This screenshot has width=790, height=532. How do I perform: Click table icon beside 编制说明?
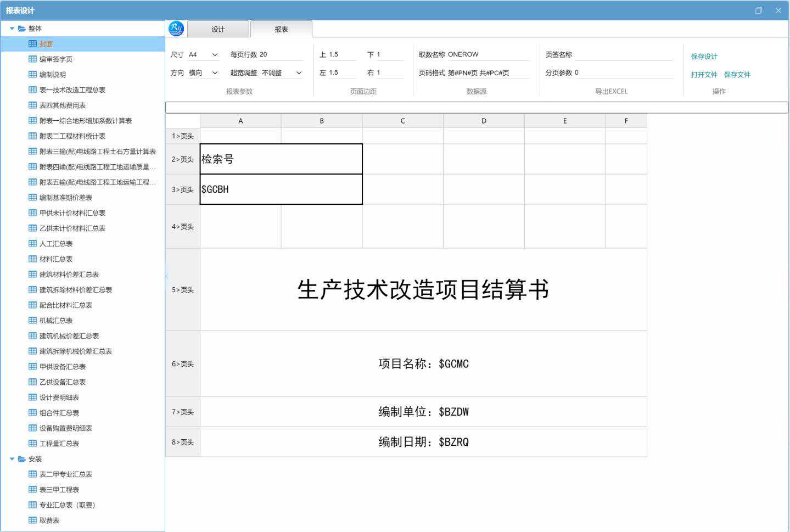click(32, 75)
